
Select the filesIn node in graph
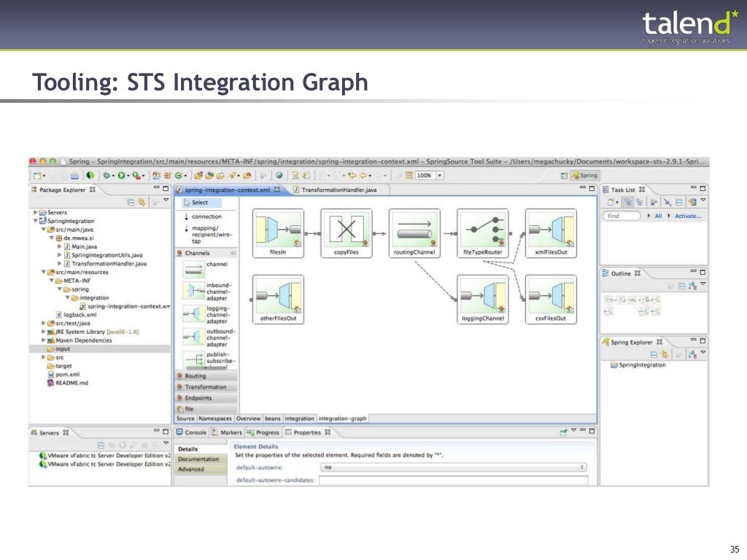tap(278, 233)
